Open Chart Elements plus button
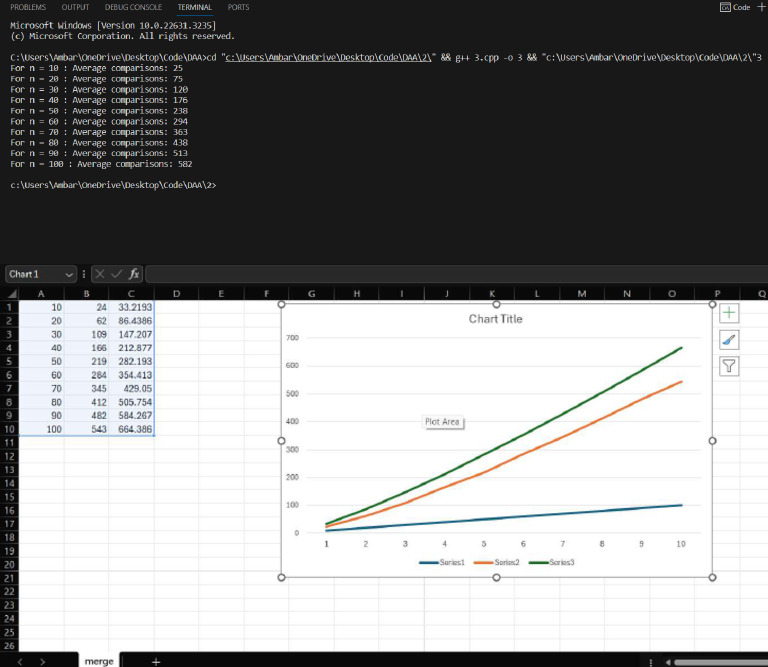The width and height of the screenshot is (768, 667). click(x=730, y=313)
